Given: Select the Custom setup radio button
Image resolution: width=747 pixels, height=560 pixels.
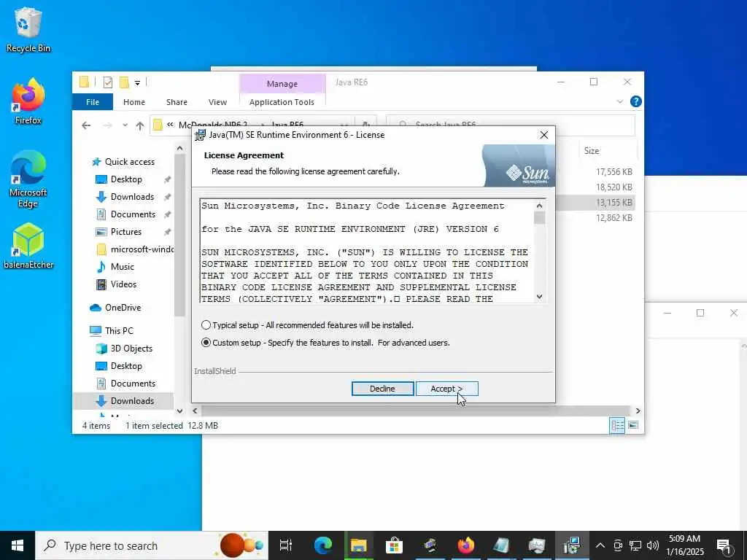Looking at the screenshot, I should 206,343.
